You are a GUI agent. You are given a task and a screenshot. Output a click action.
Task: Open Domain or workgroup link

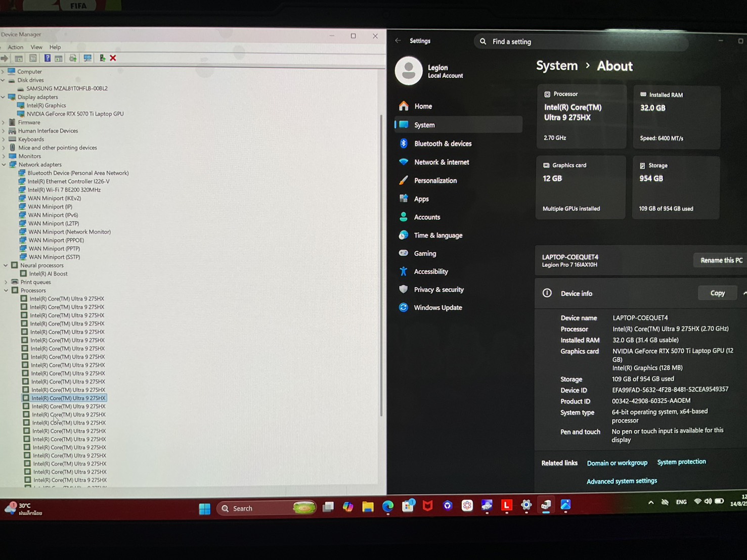click(617, 463)
